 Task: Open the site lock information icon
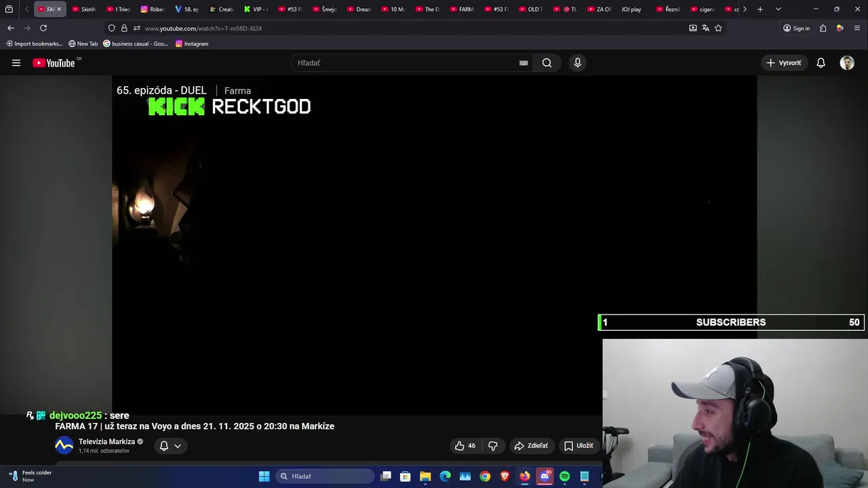tap(124, 28)
